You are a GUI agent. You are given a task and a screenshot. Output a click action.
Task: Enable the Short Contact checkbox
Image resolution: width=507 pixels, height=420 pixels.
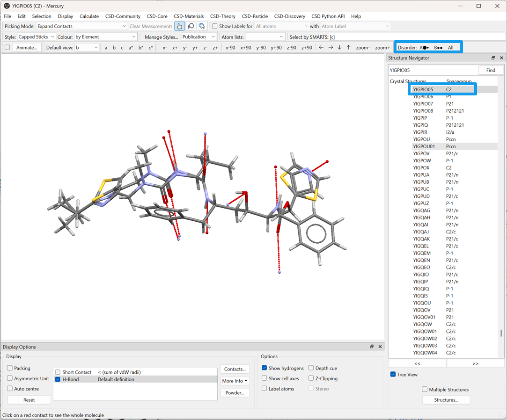click(x=58, y=372)
